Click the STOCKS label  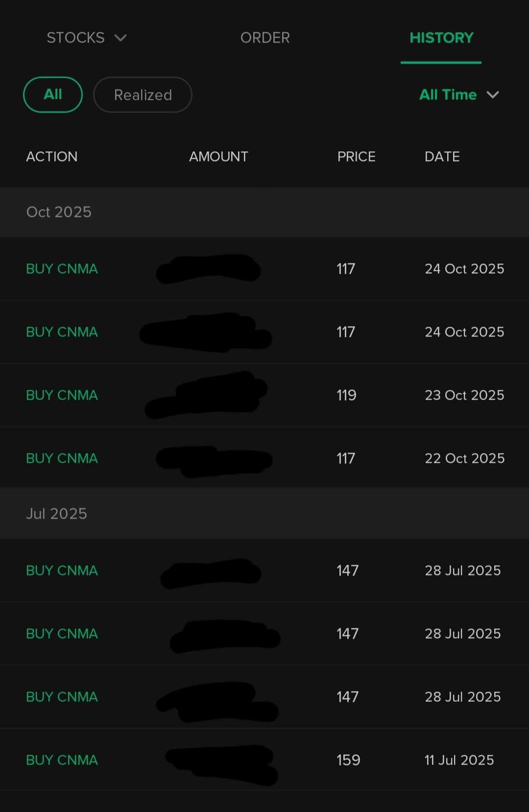pos(75,38)
